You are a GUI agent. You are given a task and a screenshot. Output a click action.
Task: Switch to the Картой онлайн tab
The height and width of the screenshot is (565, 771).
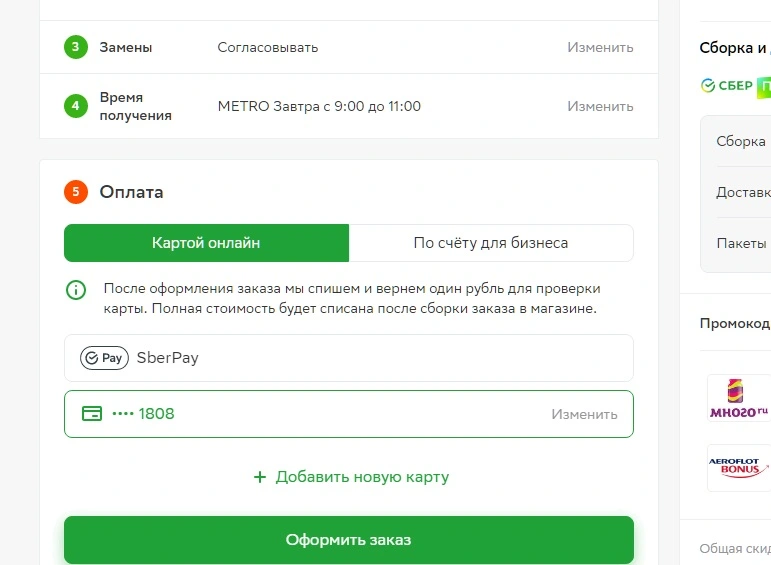207,243
